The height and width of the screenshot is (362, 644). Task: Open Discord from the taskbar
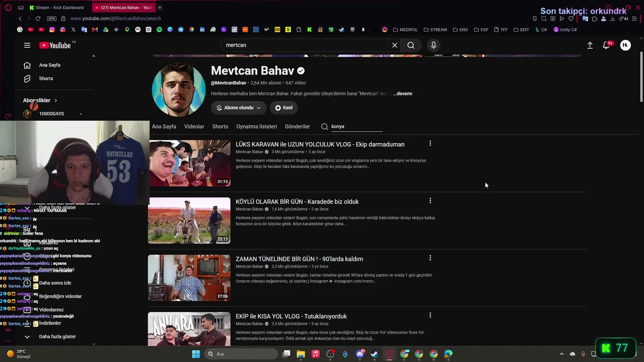(x=360, y=354)
